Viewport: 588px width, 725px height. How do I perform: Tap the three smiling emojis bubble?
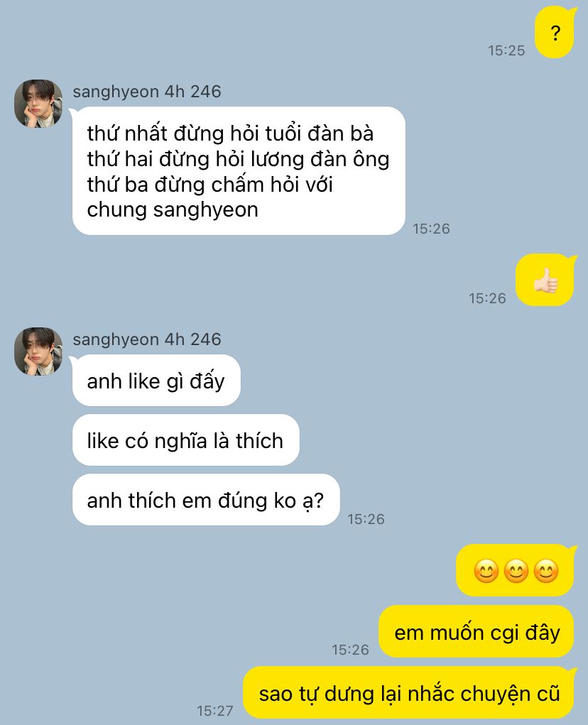tap(516, 571)
